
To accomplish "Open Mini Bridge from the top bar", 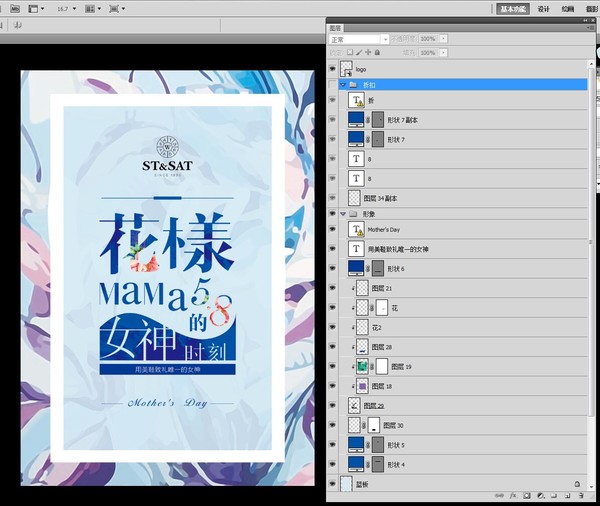I will coord(15,8).
